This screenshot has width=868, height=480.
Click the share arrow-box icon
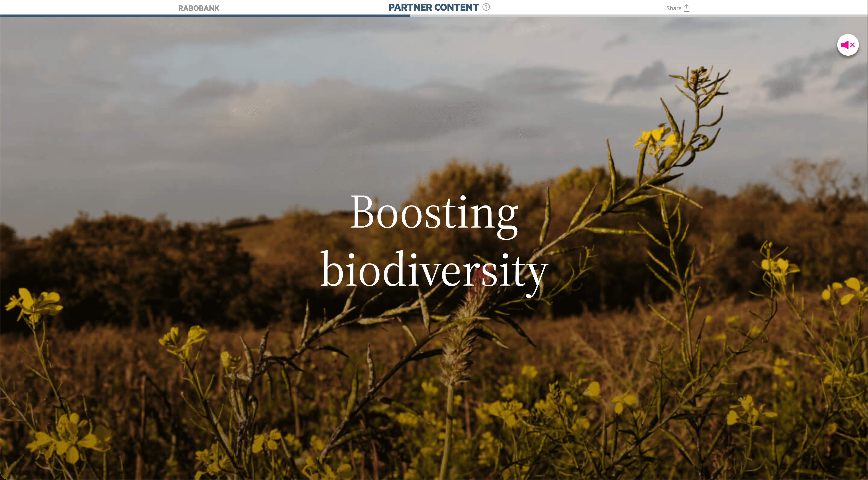click(x=686, y=8)
